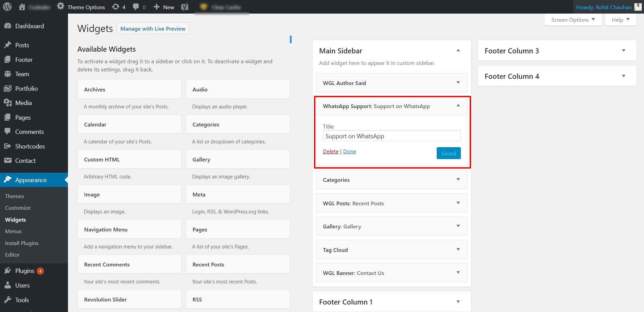The width and height of the screenshot is (644, 312).
Task: Click the Posts pushpin icon
Action: click(x=7, y=45)
